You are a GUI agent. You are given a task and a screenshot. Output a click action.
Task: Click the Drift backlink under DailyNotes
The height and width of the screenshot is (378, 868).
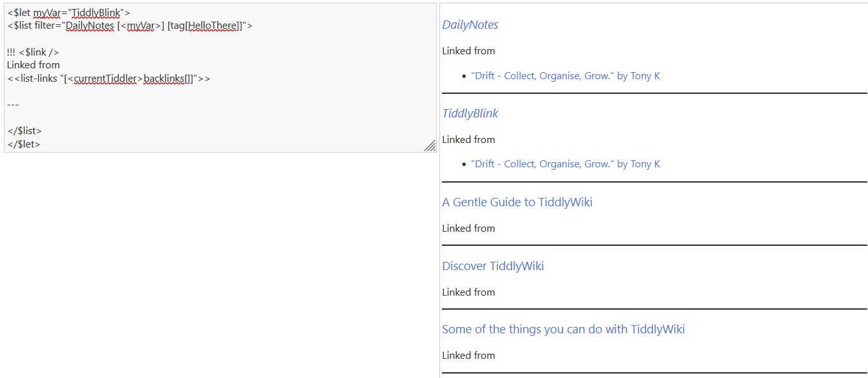[x=565, y=75]
